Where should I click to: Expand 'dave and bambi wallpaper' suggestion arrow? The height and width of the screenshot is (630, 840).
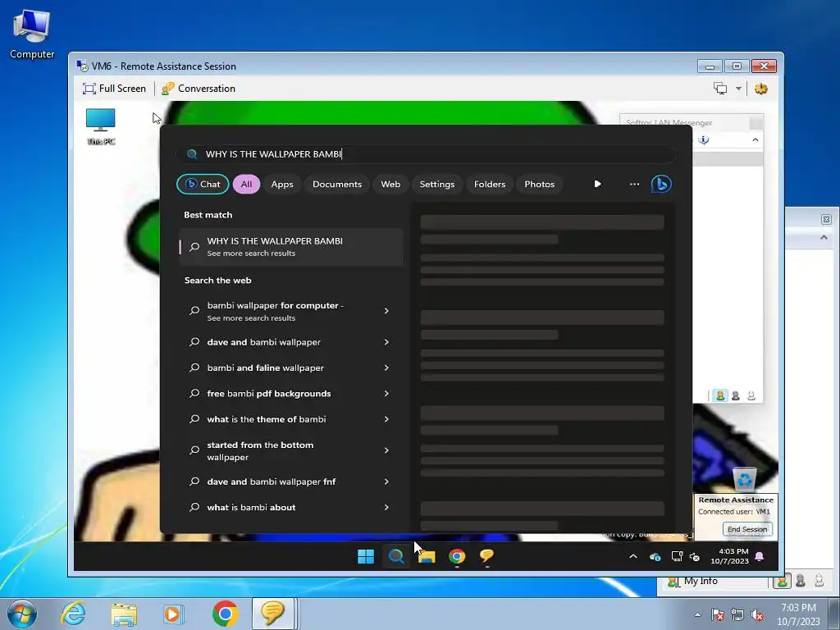click(x=386, y=342)
